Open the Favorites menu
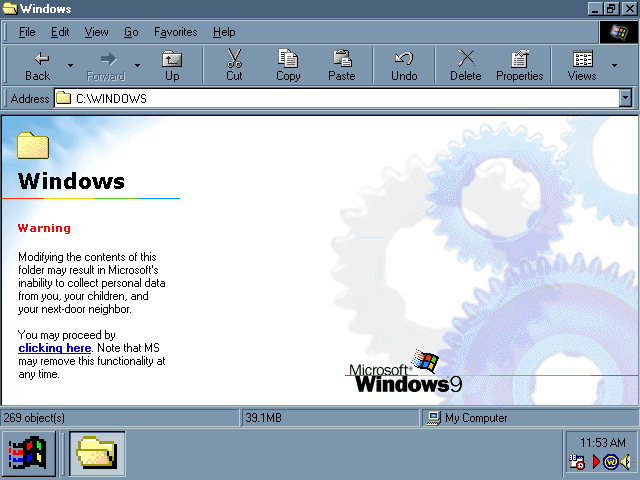 (x=176, y=32)
